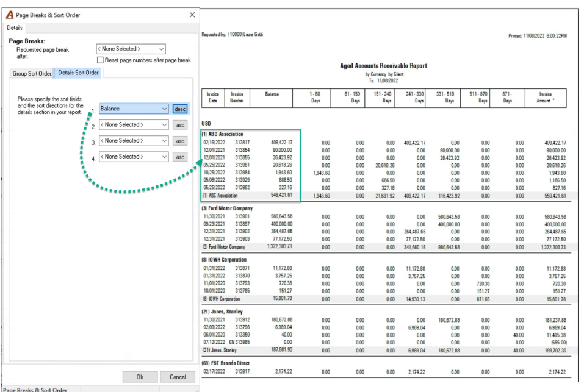This screenshot has width=584, height=392.
Task: Open the Requested page break after dropdown
Action: [131, 49]
